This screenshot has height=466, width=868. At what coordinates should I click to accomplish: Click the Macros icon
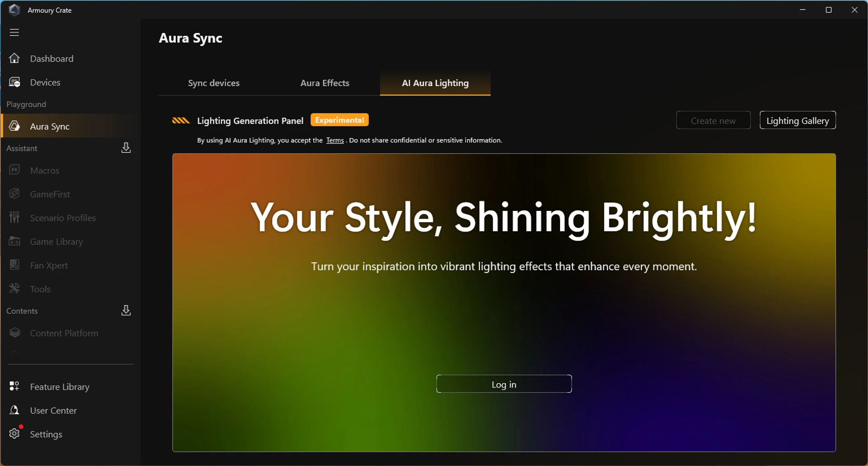point(14,170)
